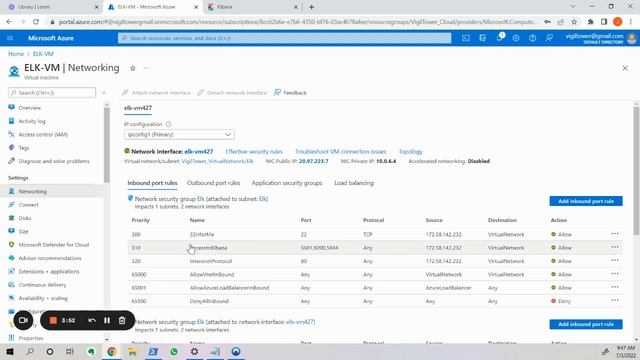Screen dimensions: 640x360
Task: Open the Network Interface elk-vm427 link
Action: [x=199, y=151]
